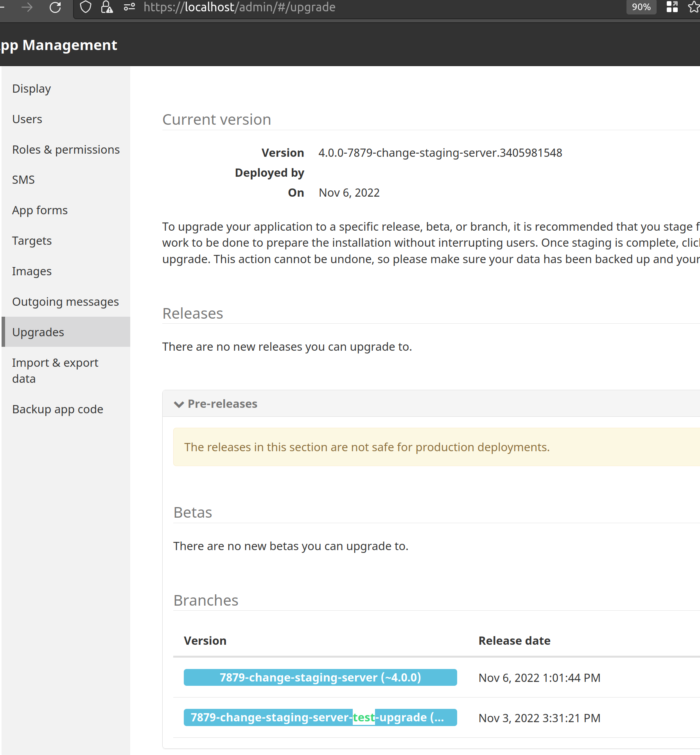Click the browser forward arrow
The height and width of the screenshot is (755, 700).
pyautogui.click(x=27, y=7)
